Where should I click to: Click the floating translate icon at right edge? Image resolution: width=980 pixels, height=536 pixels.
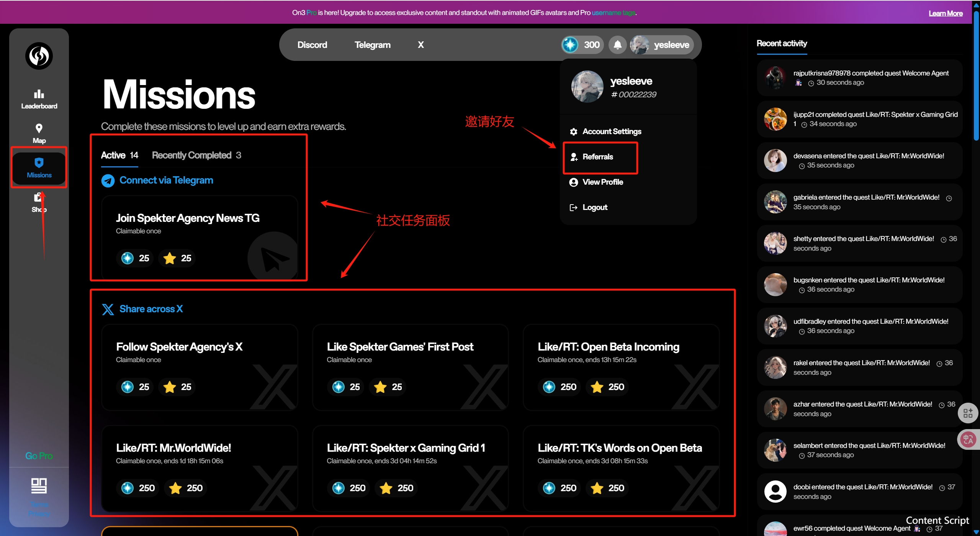pyautogui.click(x=968, y=439)
